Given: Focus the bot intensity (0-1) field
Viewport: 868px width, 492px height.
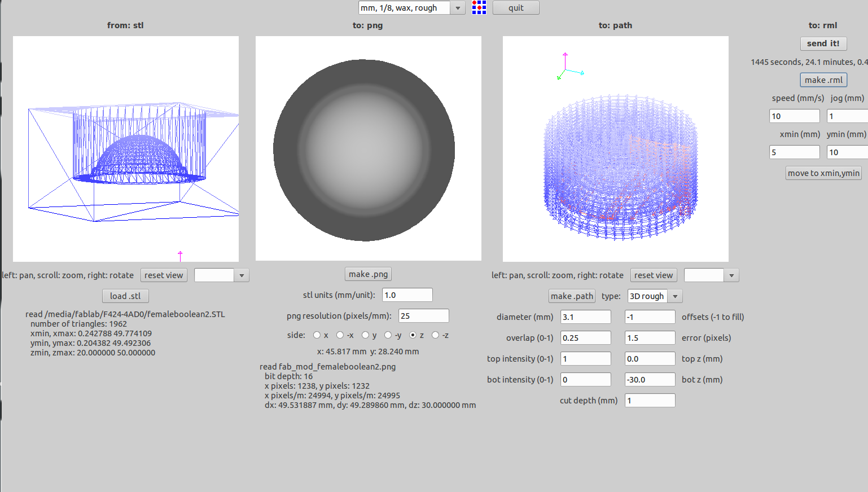Looking at the screenshot, I should point(586,380).
